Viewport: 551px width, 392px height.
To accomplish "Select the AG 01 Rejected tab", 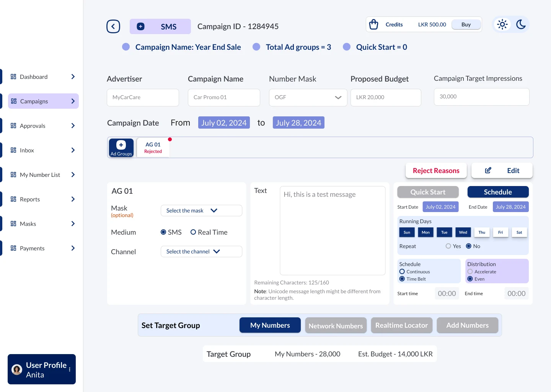I will click(x=153, y=147).
